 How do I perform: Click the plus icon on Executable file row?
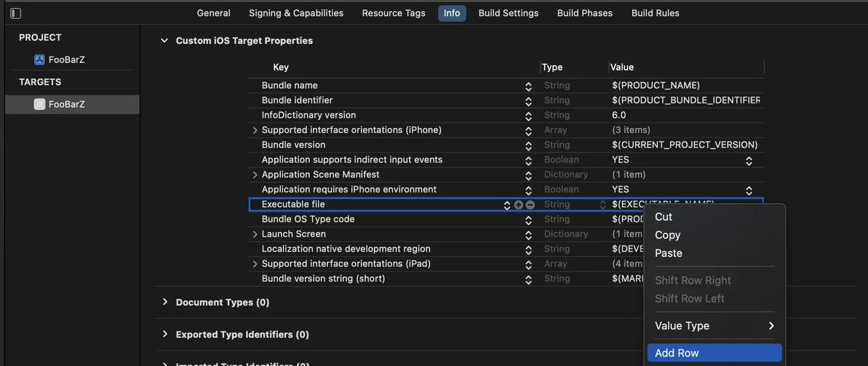[x=519, y=205]
